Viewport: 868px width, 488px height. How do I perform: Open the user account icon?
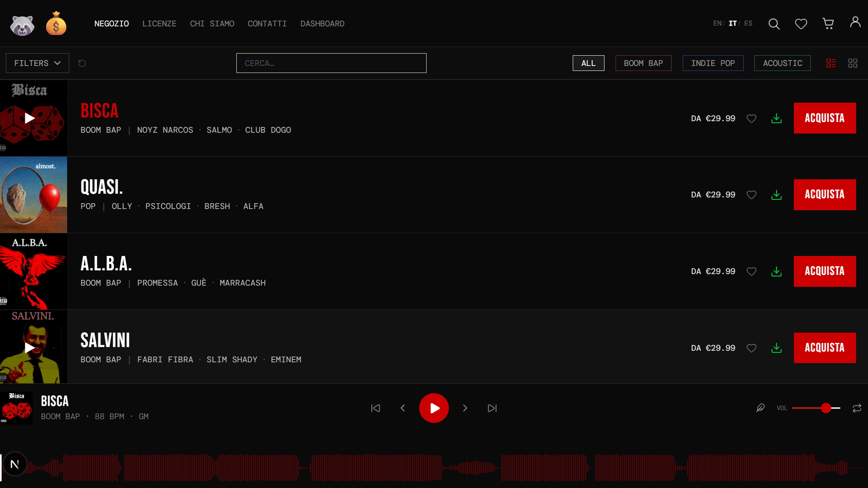855,22
